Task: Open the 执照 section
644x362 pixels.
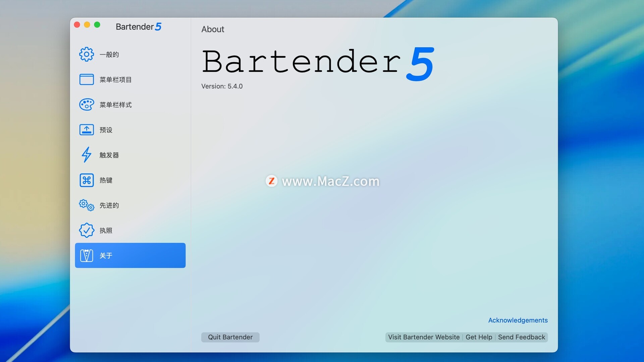Action: tap(130, 230)
